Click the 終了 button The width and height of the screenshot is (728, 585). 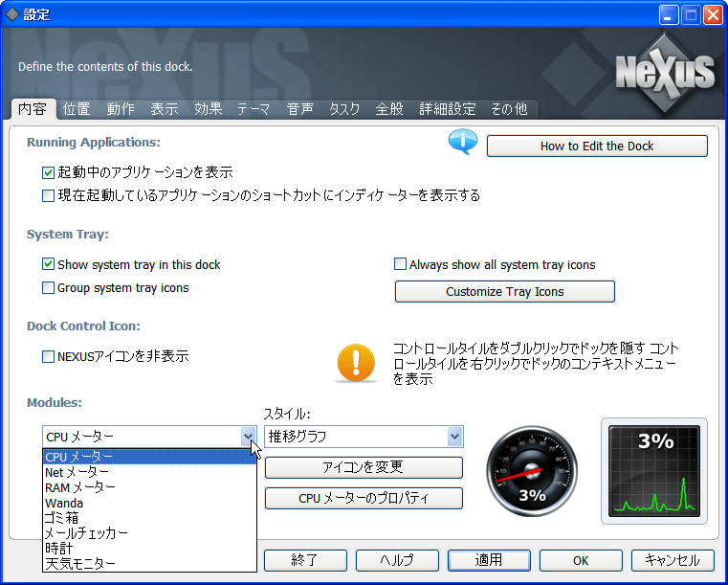coord(305,560)
